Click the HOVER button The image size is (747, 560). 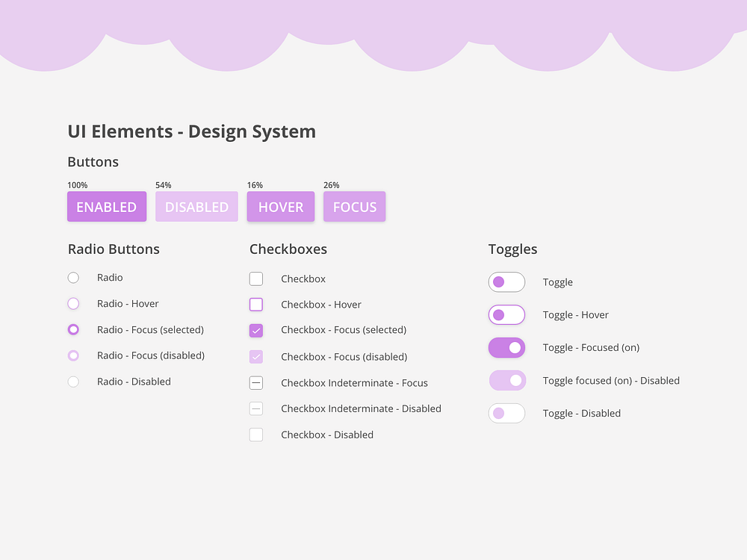[x=280, y=207]
